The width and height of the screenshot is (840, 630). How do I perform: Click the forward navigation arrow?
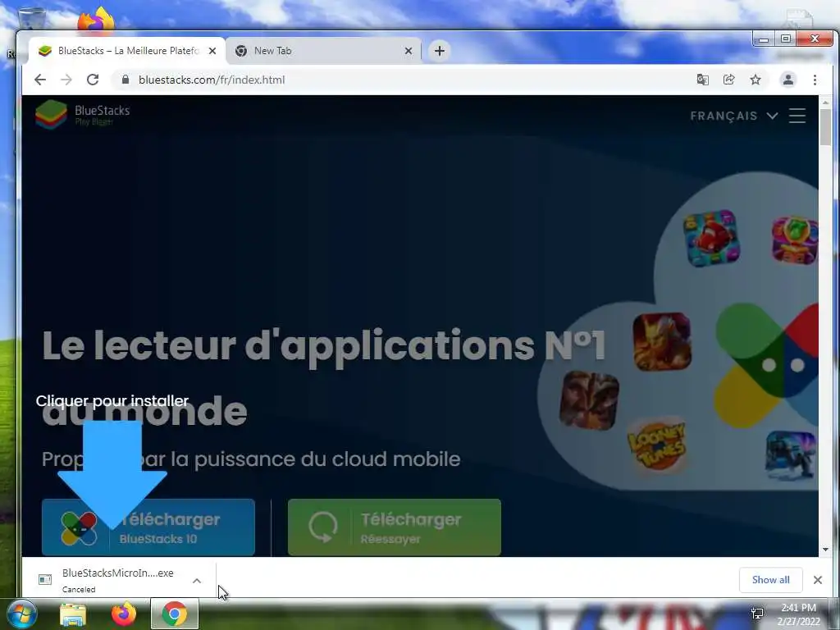66,80
